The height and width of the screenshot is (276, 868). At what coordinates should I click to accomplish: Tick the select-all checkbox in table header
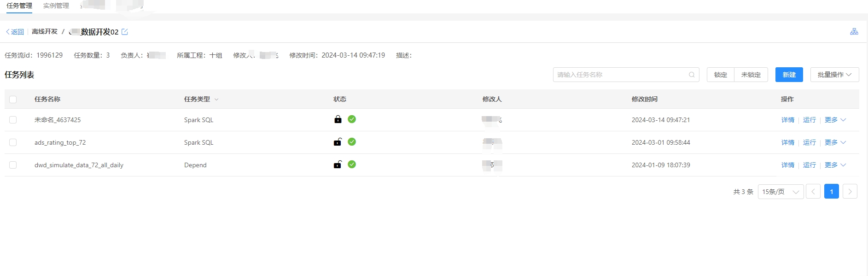pyautogui.click(x=13, y=100)
